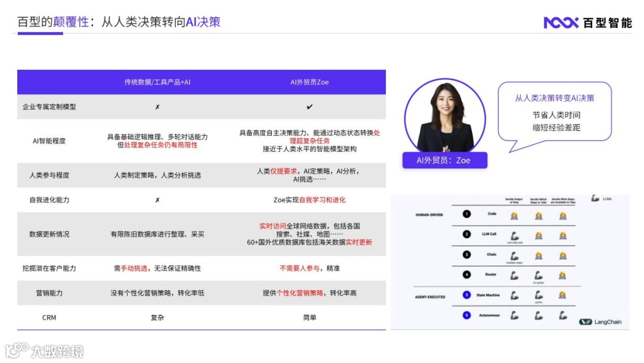Click the cell '提供个性化营销策略，转化率高'
The image size is (644, 363).
click(309, 293)
